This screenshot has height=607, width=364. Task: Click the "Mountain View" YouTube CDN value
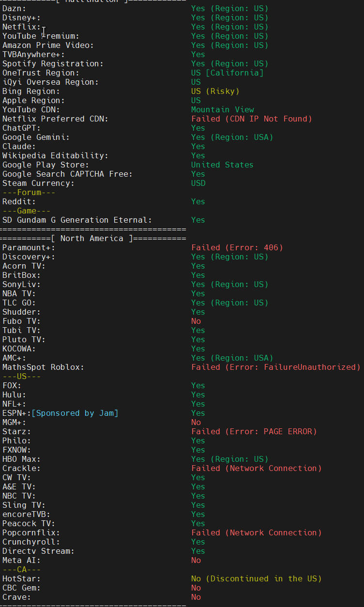point(222,109)
